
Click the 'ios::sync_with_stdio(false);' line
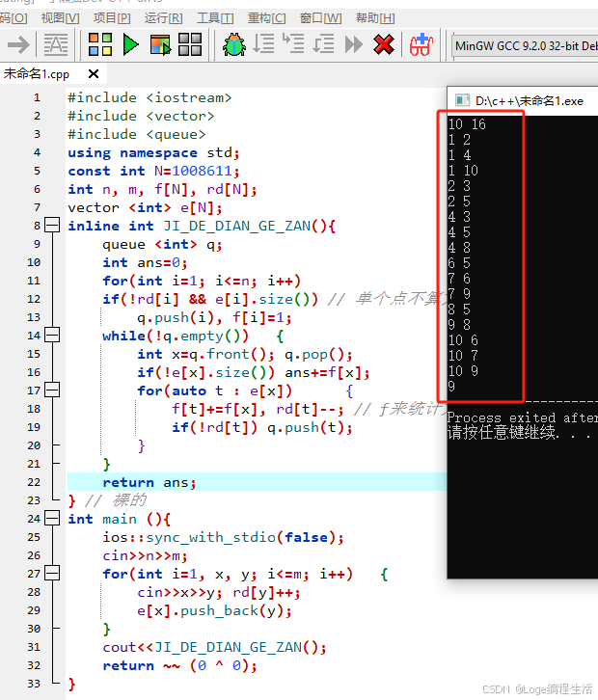224,537
